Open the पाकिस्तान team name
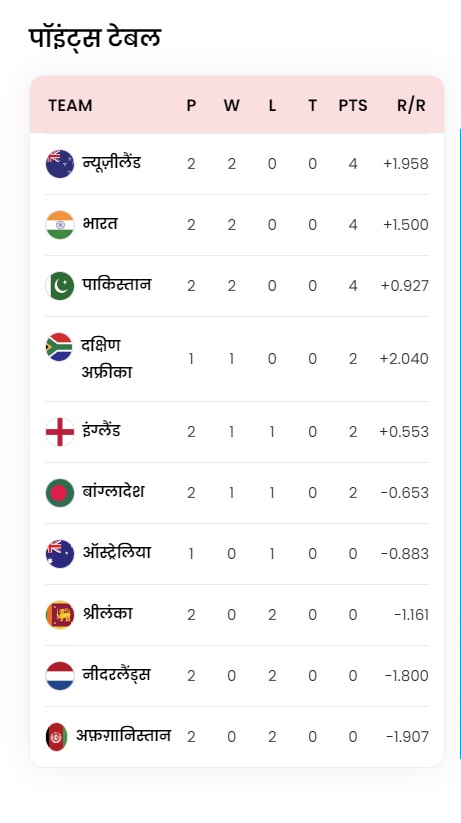The width and height of the screenshot is (461, 823). click(x=117, y=284)
